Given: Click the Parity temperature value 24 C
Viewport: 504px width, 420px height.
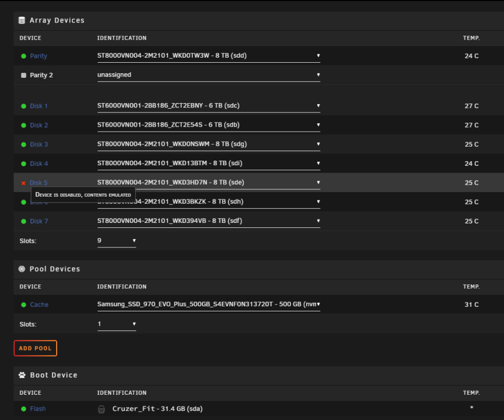Looking at the screenshot, I should [471, 56].
